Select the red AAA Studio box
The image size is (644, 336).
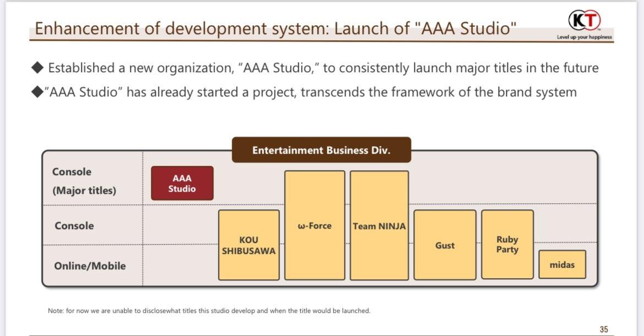coord(182,183)
